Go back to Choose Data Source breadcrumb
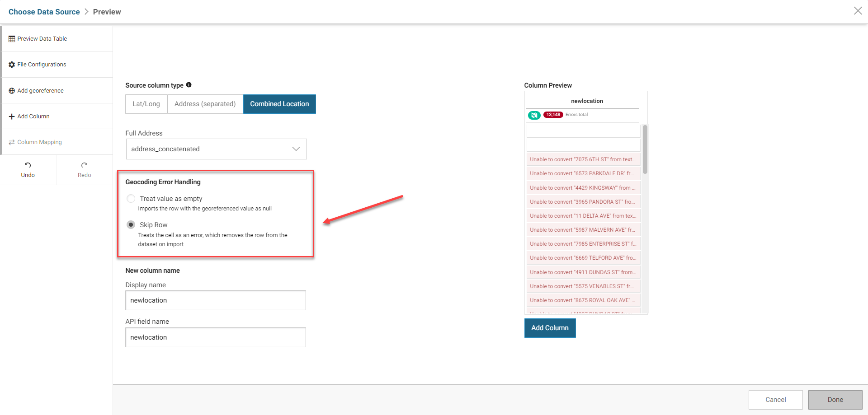Image resolution: width=868 pixels, height=415 pixels. point(44,12)
